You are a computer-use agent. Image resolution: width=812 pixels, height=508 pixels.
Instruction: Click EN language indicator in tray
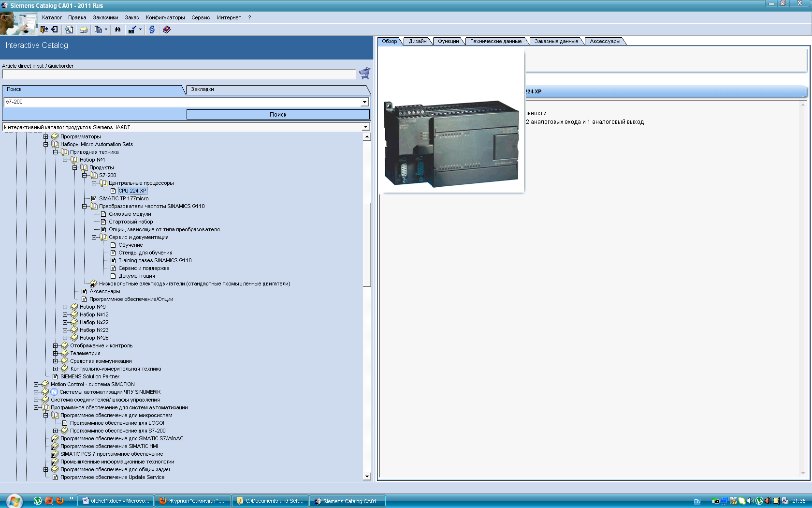697,501
